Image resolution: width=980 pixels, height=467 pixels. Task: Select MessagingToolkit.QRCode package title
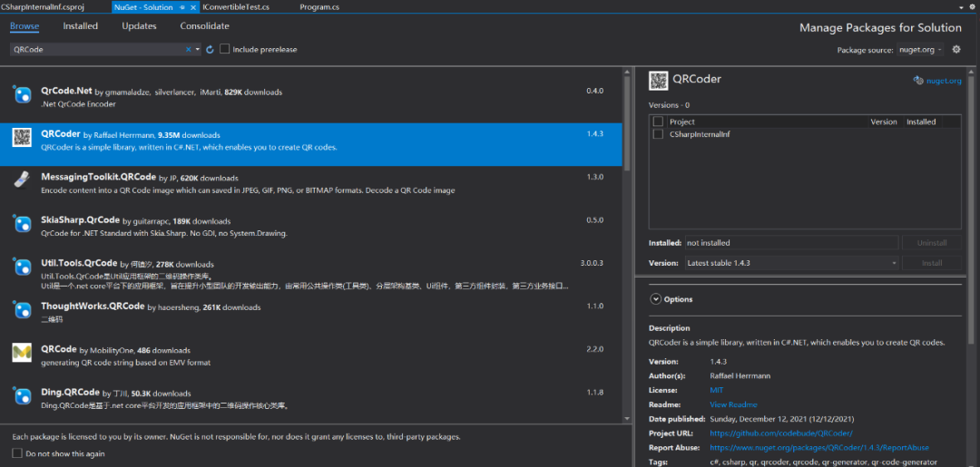pyautogui.click(x=99, y=178)
